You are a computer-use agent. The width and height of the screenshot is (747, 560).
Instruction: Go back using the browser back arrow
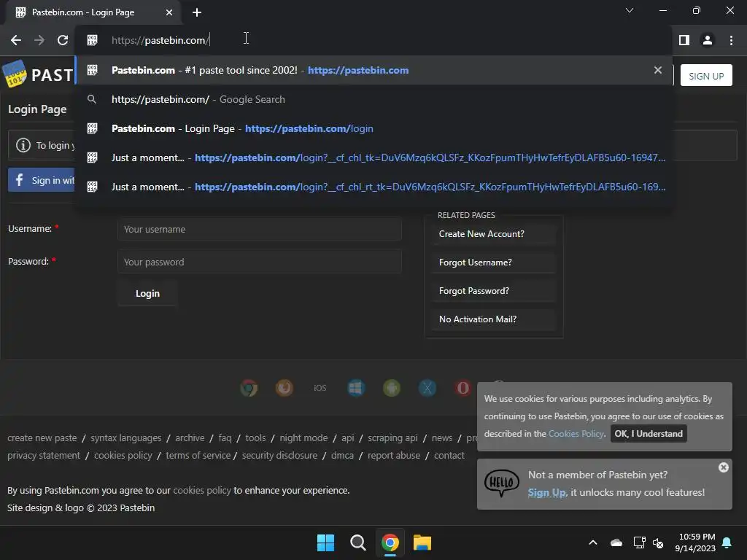(x=16, y=40)
